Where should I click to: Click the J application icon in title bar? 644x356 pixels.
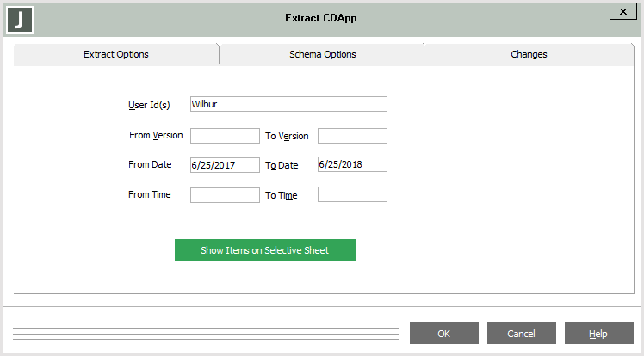(18, 19)
